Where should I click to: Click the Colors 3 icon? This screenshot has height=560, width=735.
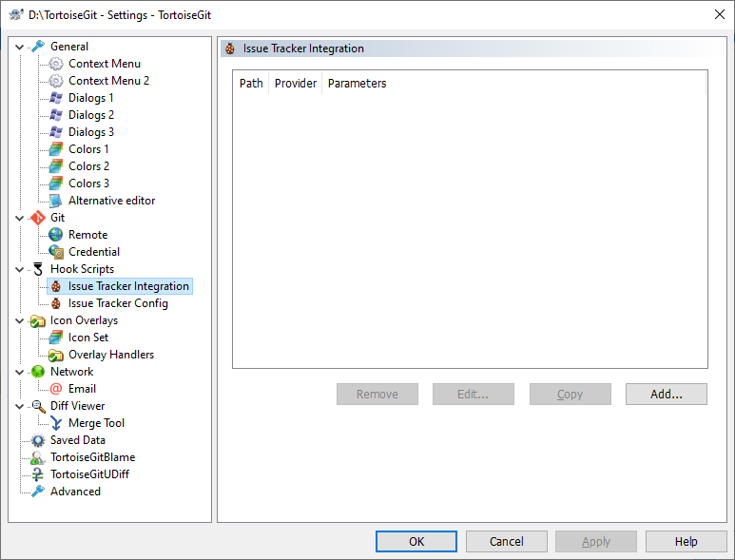tap(56, 183)
